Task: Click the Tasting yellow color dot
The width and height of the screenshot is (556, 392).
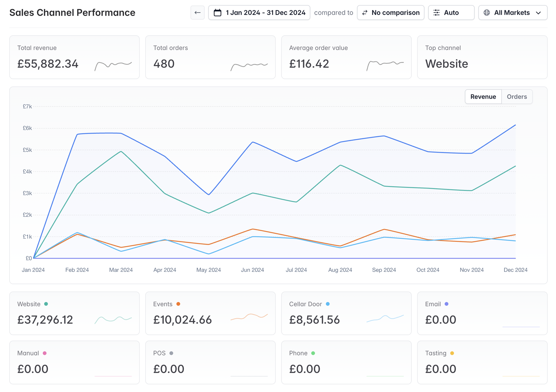Action: tap(452, 353)
